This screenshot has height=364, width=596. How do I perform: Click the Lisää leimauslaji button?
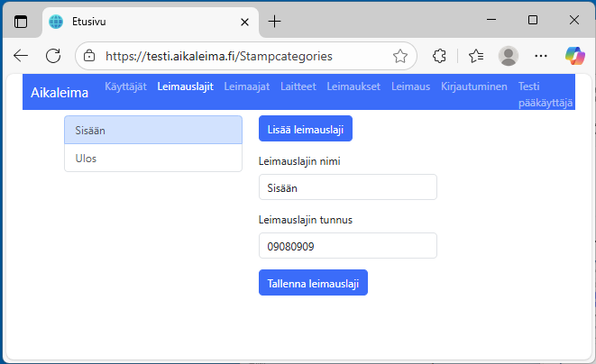coord(306,129)
